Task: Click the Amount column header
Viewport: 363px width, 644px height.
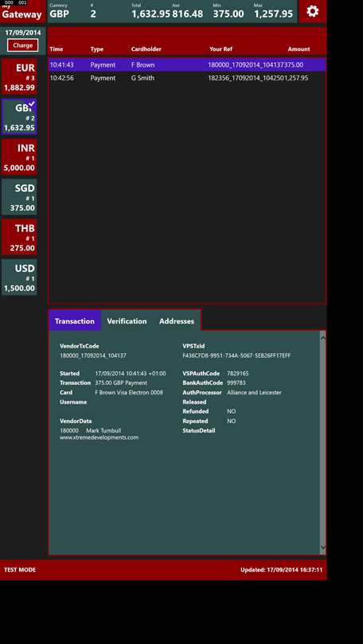Action: pos(299,48)
